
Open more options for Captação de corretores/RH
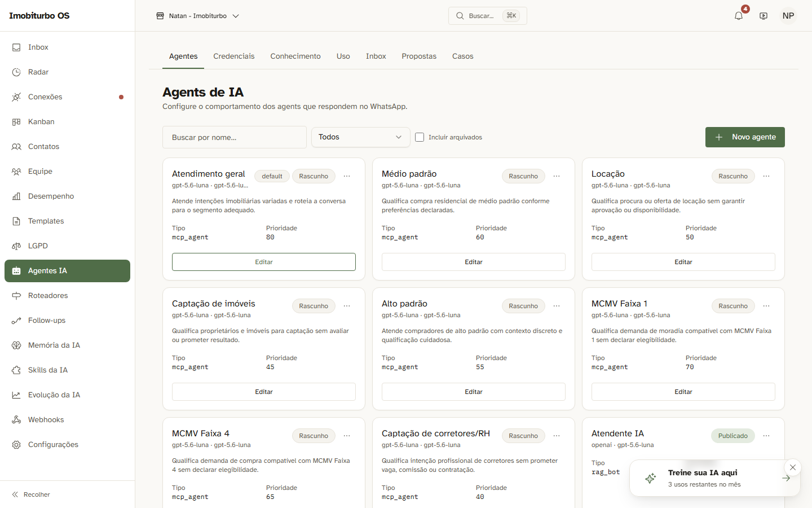pyautogui.click(x=557, y=436)
